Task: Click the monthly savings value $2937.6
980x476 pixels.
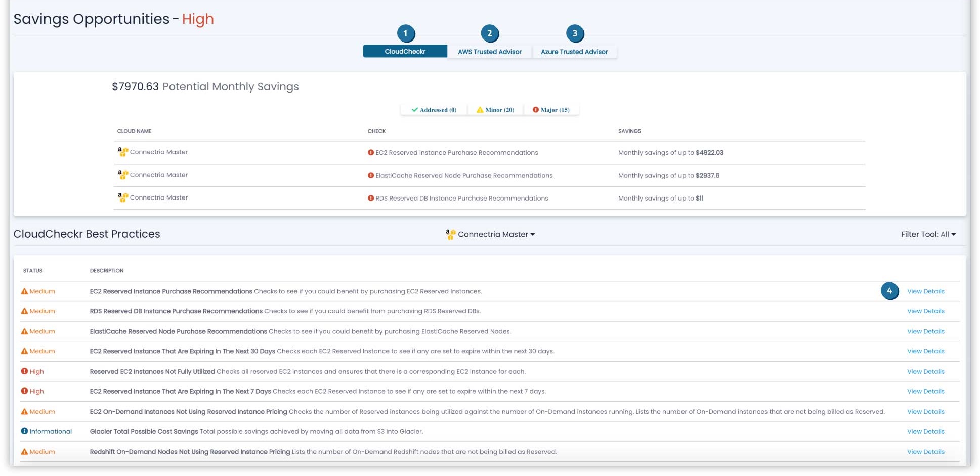Action: pos(707,175)
